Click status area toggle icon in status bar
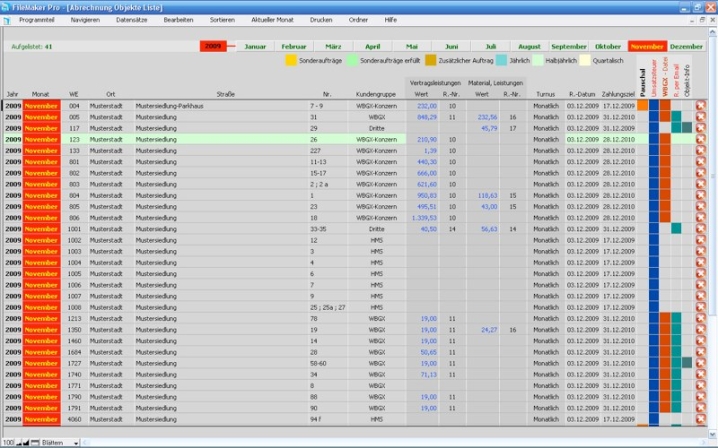Image resolution: width=718 pixels, height=448 pixels. pyautogui.click(x=36, y=441)
